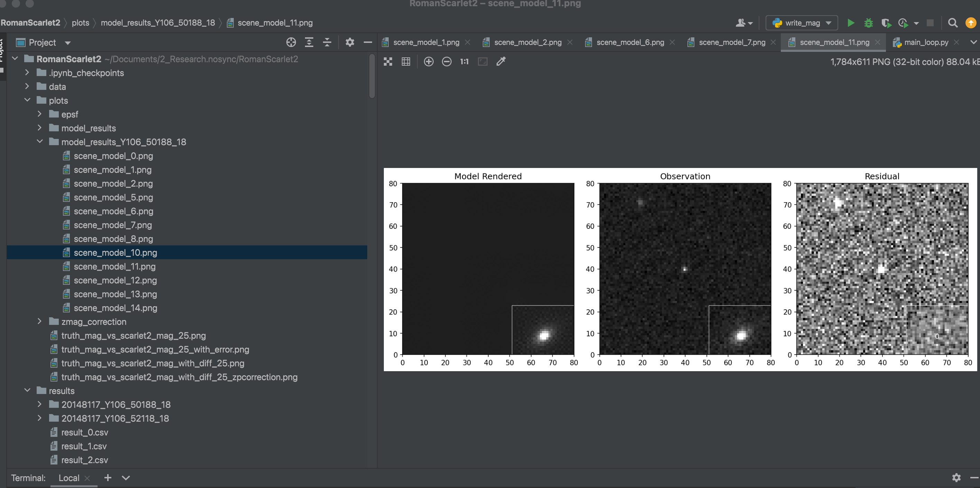Expand folder 20148117_Y106_50188_18
The height and width of the screenshot is (488, 980).
(x=39, y=404)
